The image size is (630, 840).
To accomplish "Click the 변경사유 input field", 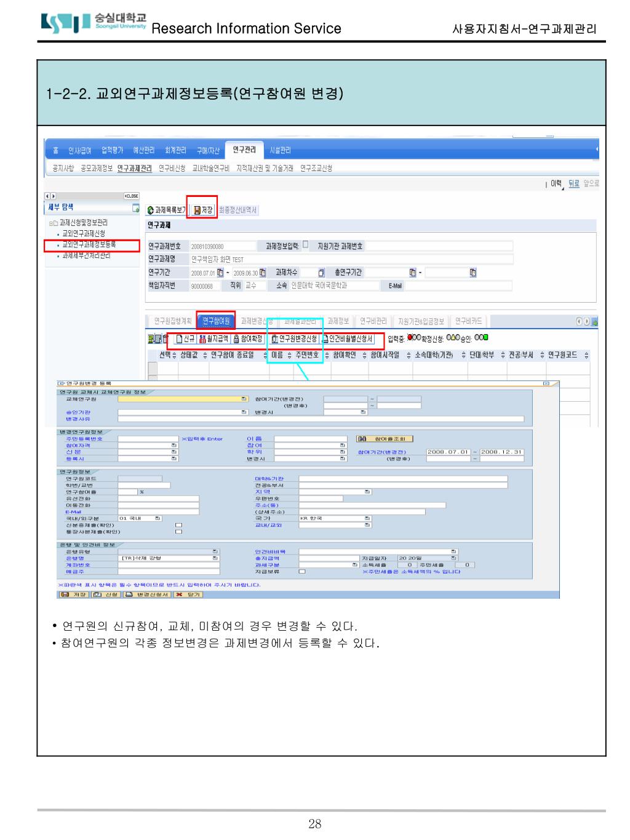I will click(x=321, y=419).
